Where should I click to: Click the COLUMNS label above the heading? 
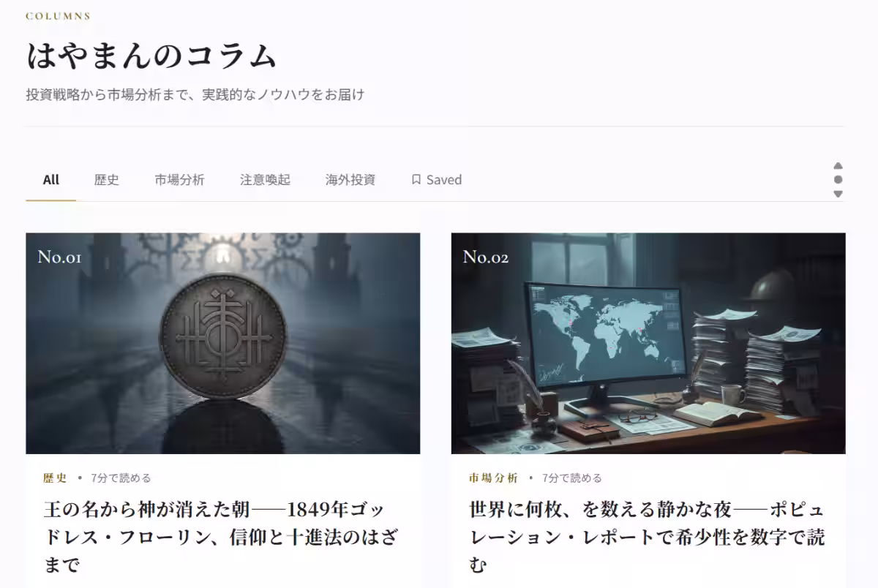coord(58,16)
